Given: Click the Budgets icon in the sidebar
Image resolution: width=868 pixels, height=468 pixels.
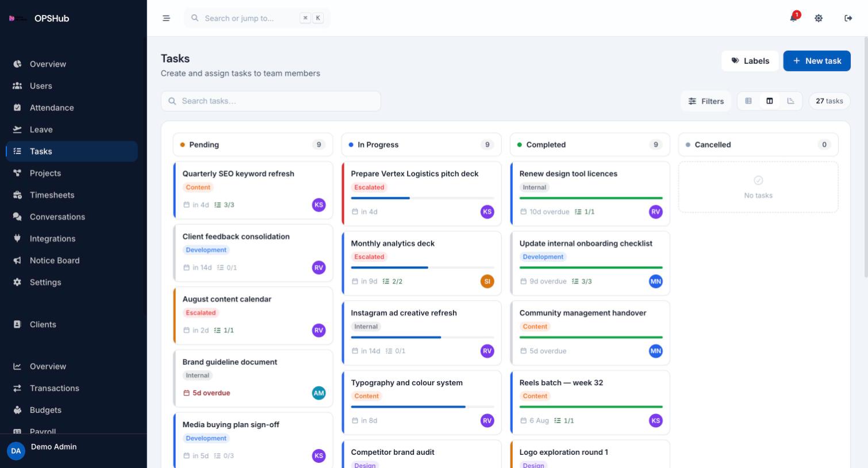Looking at the screenshot, I should tap(17, 410).
